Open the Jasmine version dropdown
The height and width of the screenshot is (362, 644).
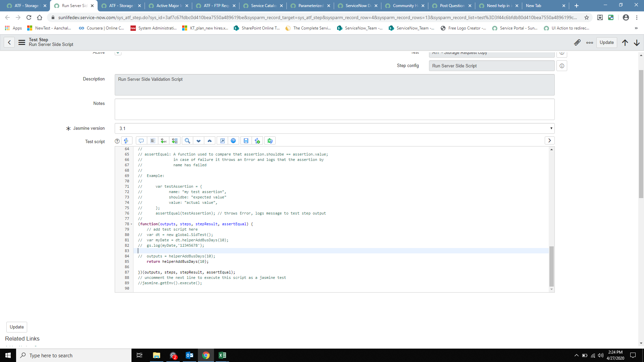(550, 128)
